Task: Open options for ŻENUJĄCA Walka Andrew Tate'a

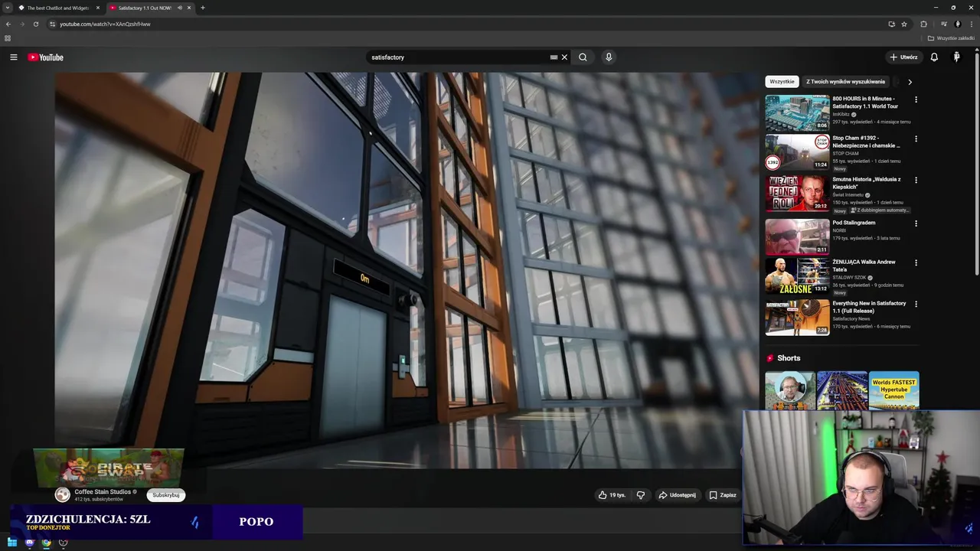Action: click(x=916, y=263)
